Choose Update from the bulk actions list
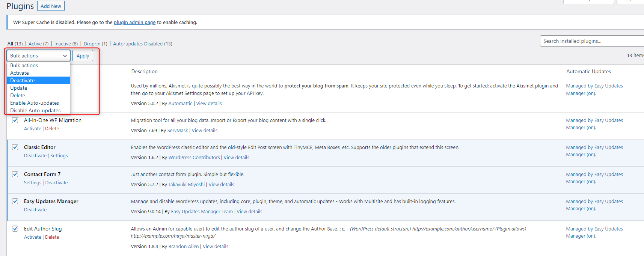The width and height of the screenshot is (644, 256). click(x=38, y=88)
